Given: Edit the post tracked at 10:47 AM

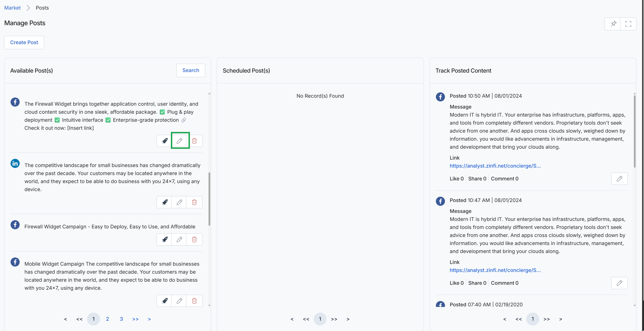Looking at the screenshot, I should click(619, 283).
